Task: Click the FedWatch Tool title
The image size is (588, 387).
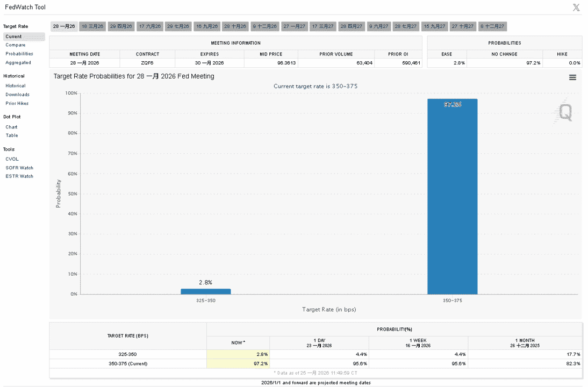Action: click(25, 7)
